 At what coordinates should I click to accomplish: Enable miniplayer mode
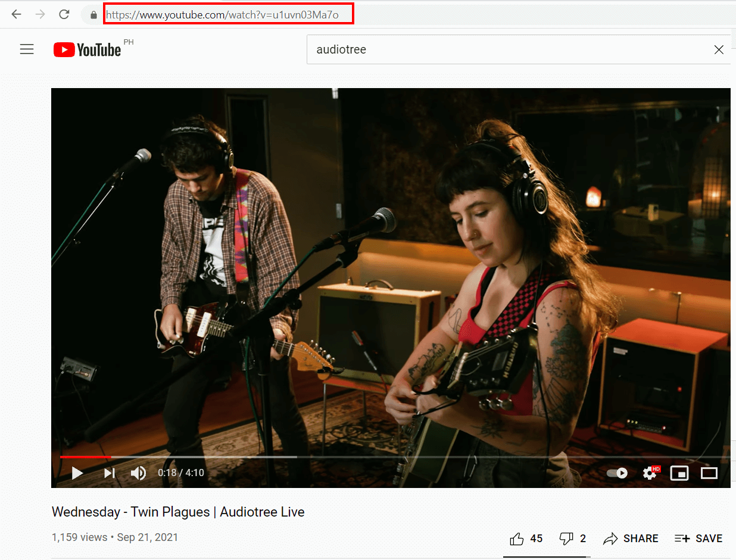point(679,473)
